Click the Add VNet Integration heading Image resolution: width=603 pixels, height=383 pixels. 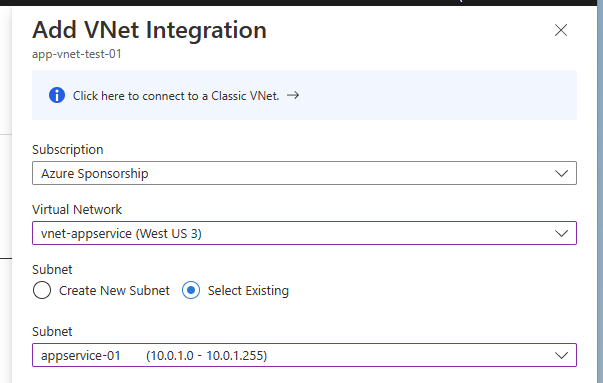(149, 30)
